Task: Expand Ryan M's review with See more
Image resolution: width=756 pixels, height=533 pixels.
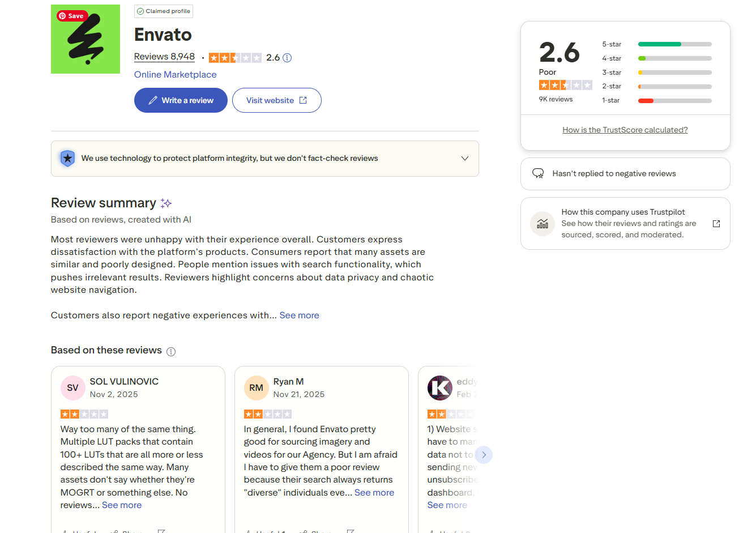Action: [374, 493]
